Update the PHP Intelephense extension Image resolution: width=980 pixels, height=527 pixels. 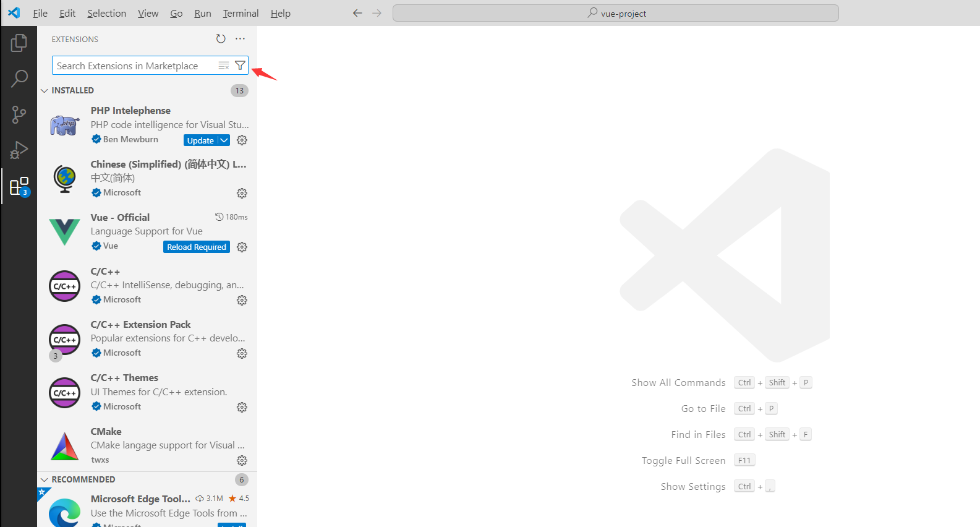click(x=200, y=140)
